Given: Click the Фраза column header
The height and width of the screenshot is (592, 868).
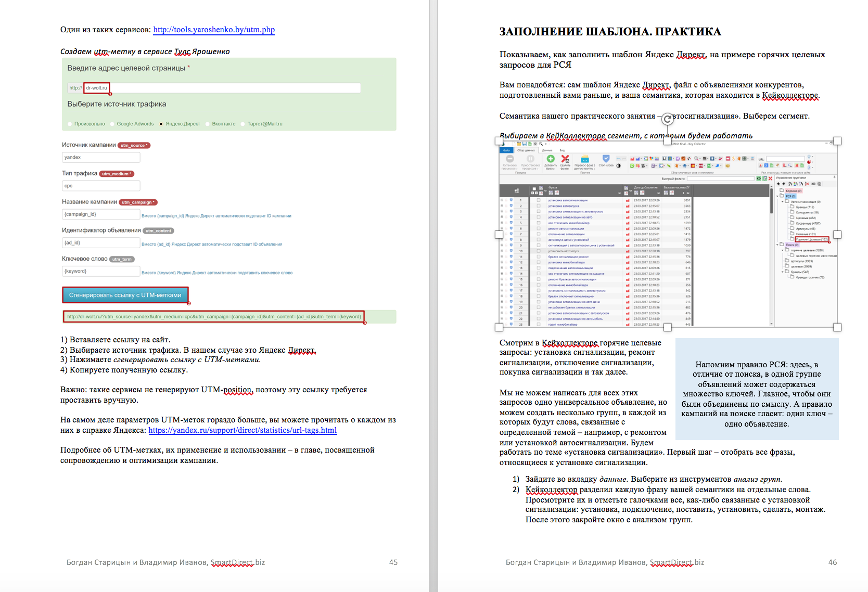Looking at the screenshot, I should 553,187.
